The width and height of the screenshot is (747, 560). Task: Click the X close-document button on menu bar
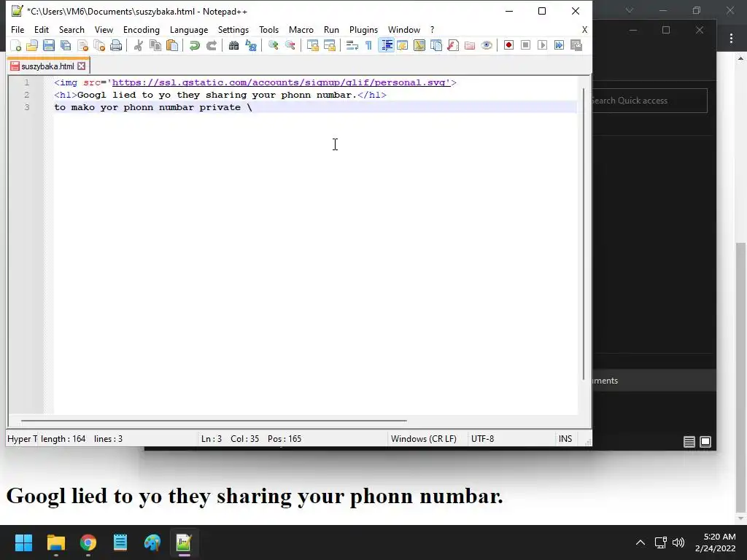[584, 29]
